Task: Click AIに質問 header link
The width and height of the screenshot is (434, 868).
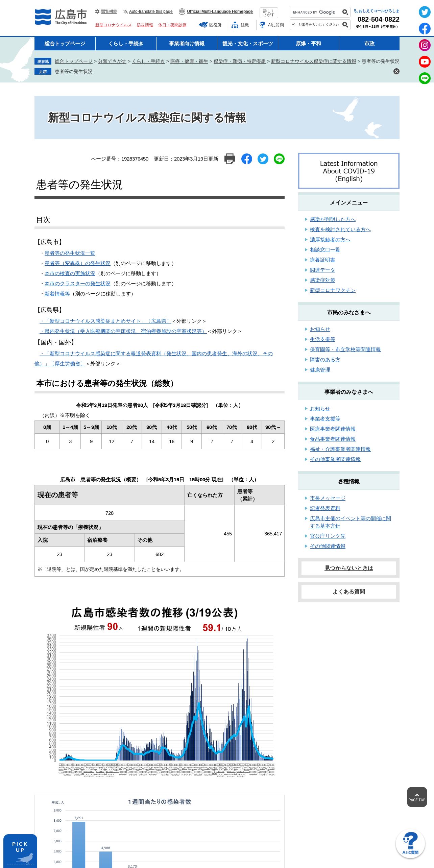Action: click(x=272, y=25)
